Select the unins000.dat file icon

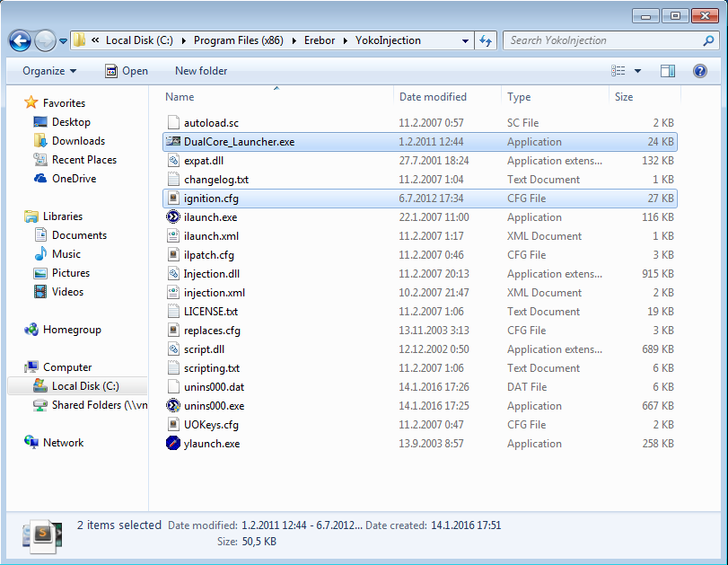click(173, 386)
